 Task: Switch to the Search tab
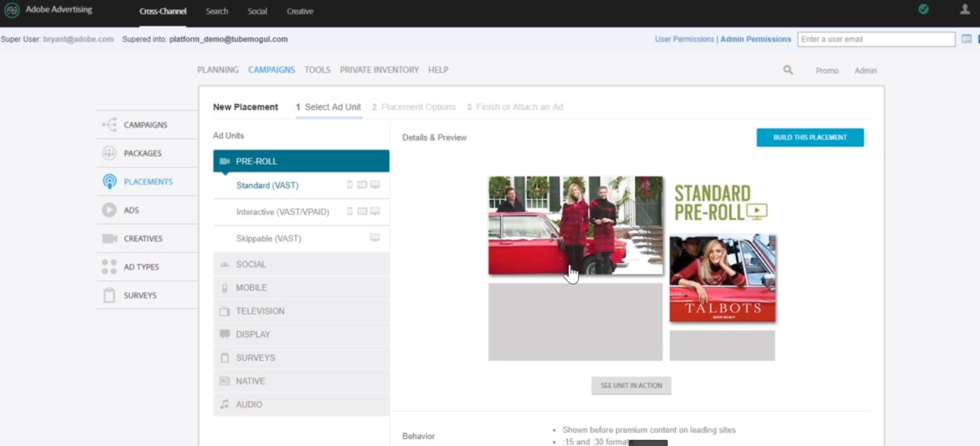pos(217,11)
